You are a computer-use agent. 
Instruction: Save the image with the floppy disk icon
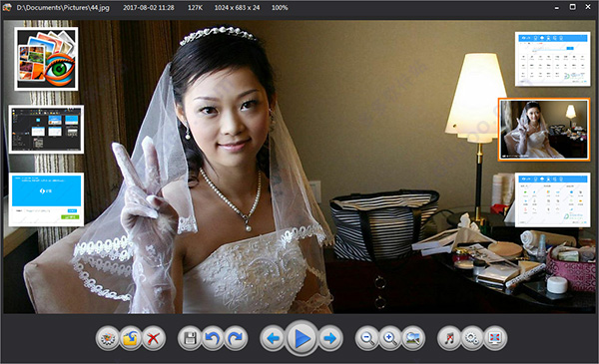tap(190, 338)
